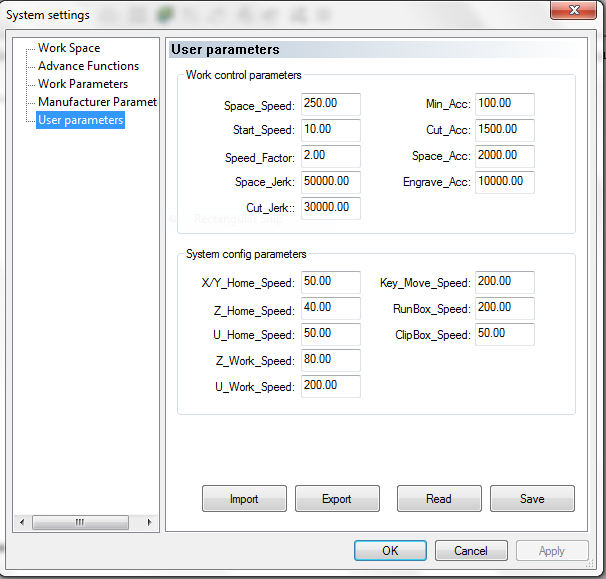Open Advance Functions settings page

(88, 66)
